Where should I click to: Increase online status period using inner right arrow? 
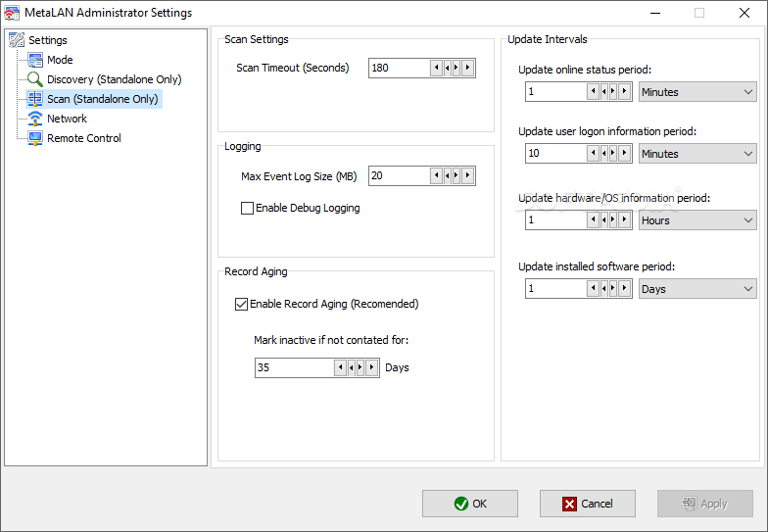[613, 92]
